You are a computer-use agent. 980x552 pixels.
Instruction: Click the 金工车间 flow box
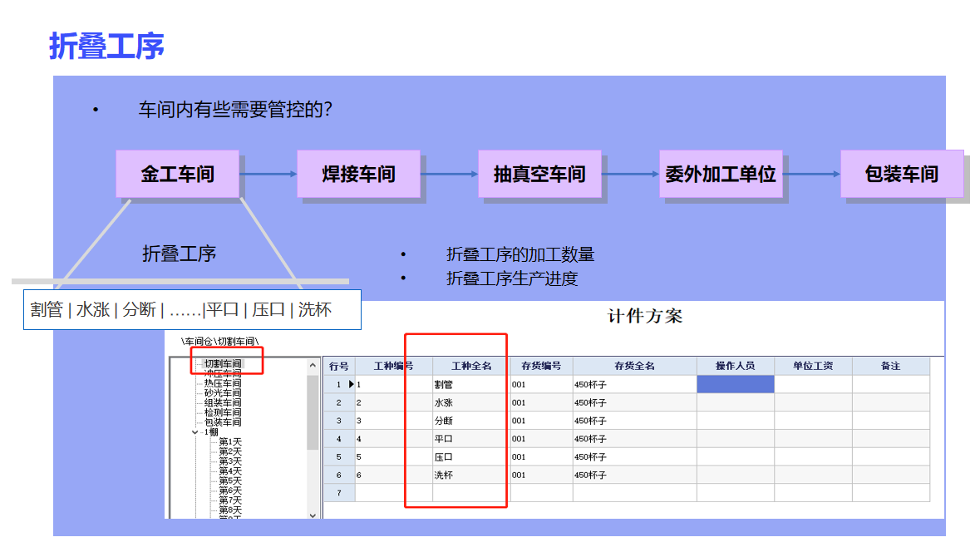[x=178, y=174]
